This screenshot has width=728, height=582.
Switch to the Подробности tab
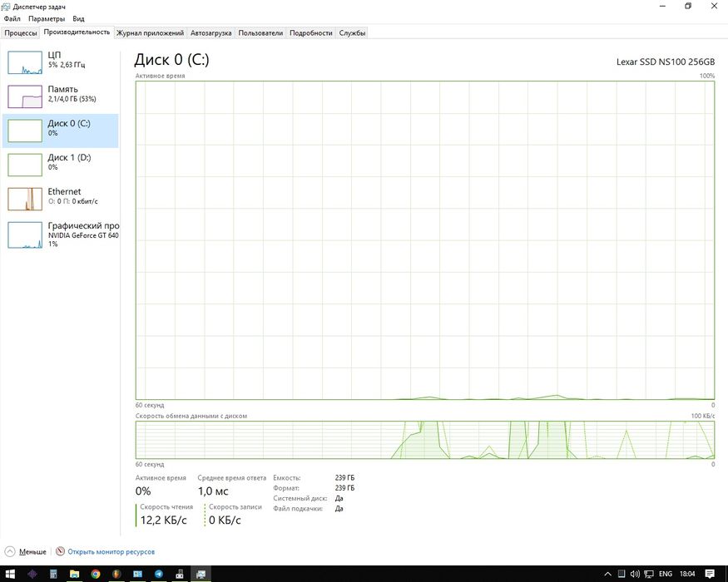pyautogui.click(x=311, y=33)
